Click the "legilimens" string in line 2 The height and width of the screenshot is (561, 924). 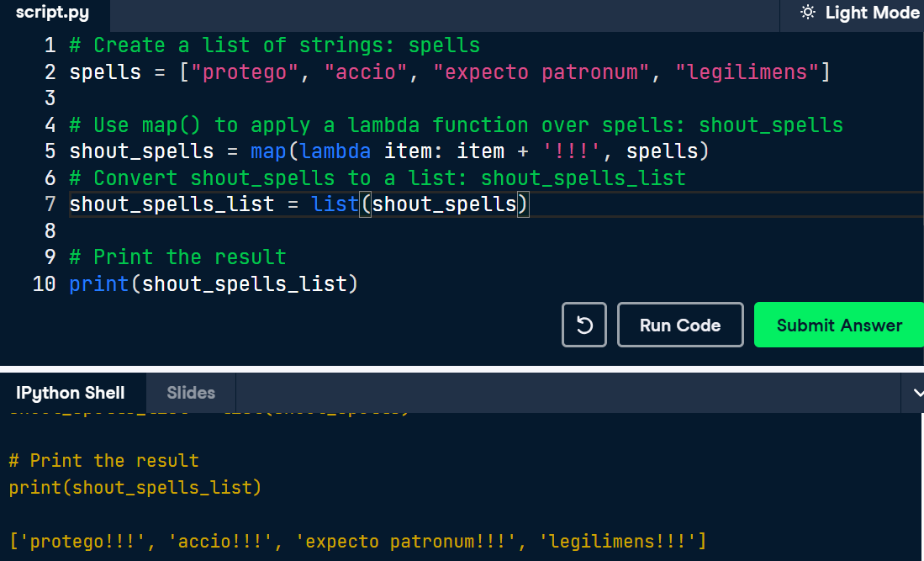coord(747,71)
